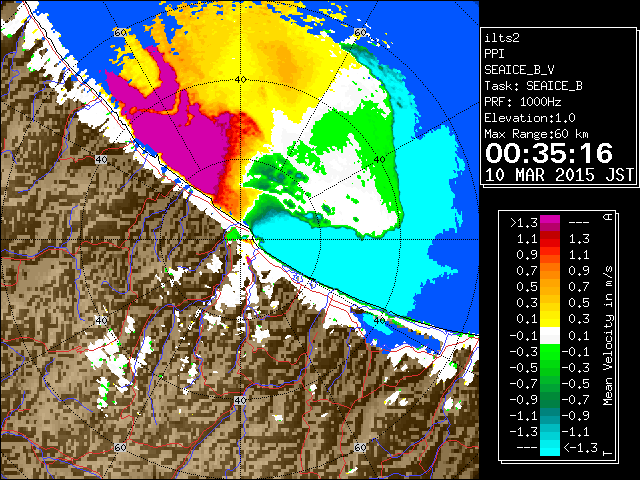Select left-column legend value '-0.7'
The width and height of the screenshot is (640, 480).
tap(524, 383)
